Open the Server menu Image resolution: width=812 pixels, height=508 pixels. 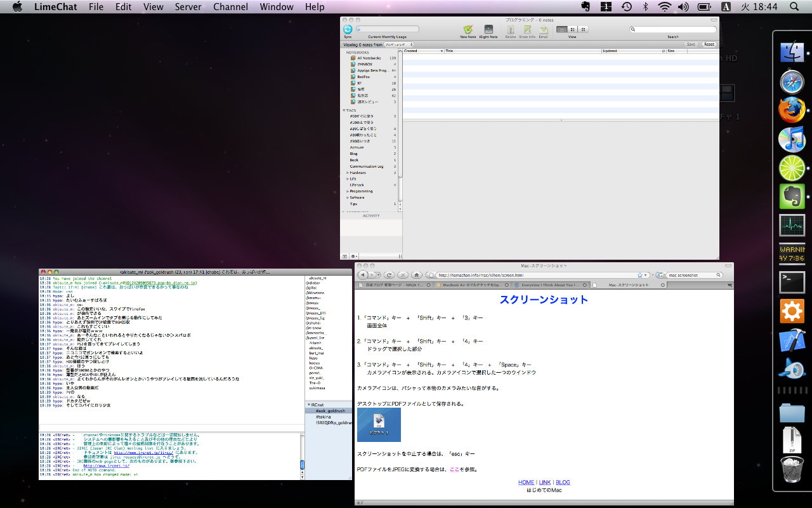(188, 7)
